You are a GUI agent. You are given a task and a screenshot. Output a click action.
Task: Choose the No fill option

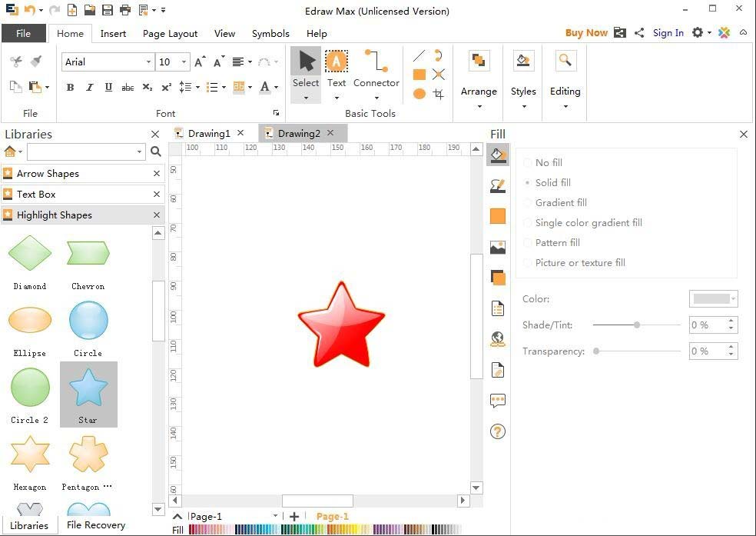tap(549, 162)
